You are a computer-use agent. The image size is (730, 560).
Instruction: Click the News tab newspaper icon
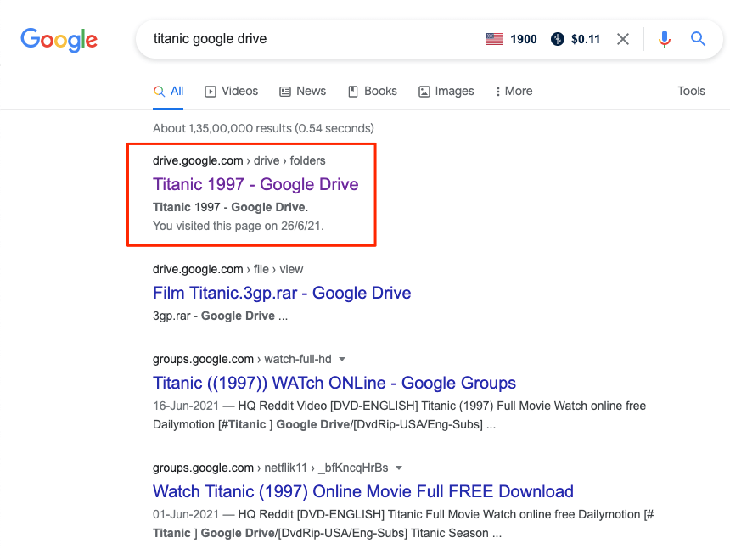click(285, 92)
